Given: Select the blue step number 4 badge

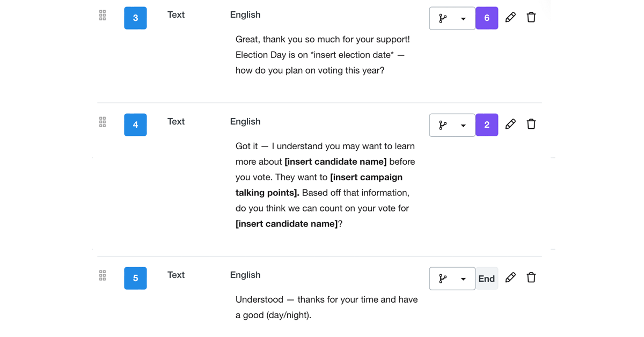Looking at the screenshot, I should tap(135, 125).
